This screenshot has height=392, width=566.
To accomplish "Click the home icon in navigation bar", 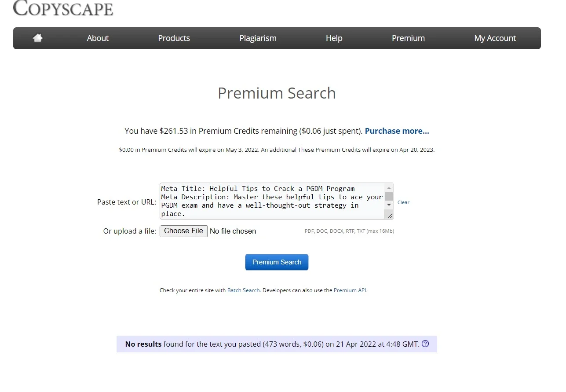I will [x=38, y=38].
